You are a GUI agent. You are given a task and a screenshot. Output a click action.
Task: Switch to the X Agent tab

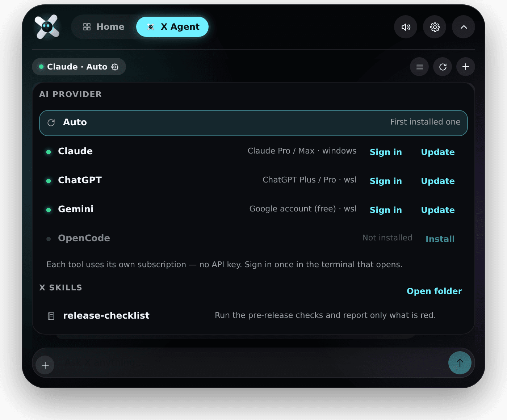pos(172,27)
